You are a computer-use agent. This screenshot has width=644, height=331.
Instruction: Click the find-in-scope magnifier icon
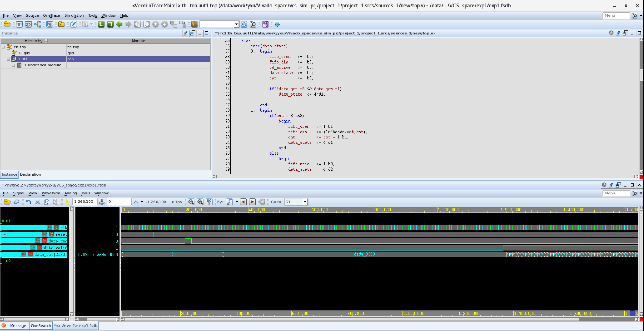tap(253, 24)
